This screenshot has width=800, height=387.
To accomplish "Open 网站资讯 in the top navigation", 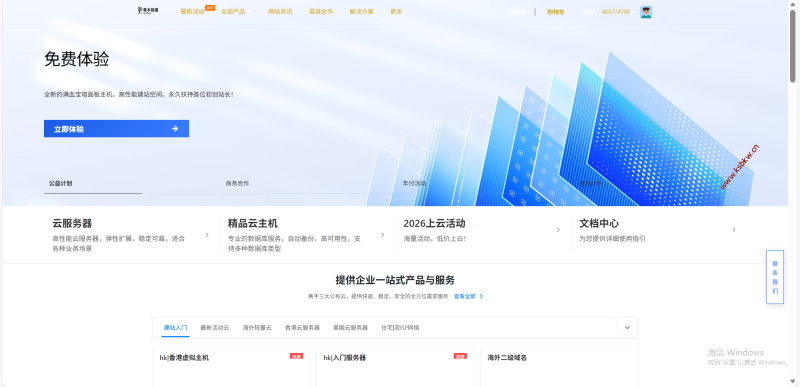I will 280,12.
